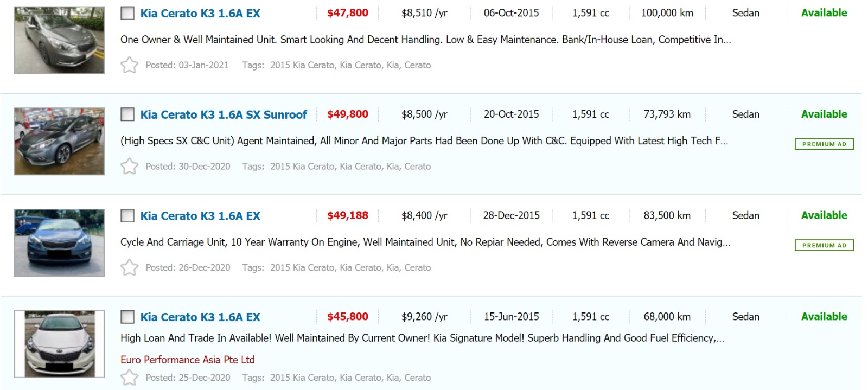The width and height of the screenshot is (868, 390).
Task: Select checkbox beside Kia Cerato SX Sunroof
Action: pos(127,114)
